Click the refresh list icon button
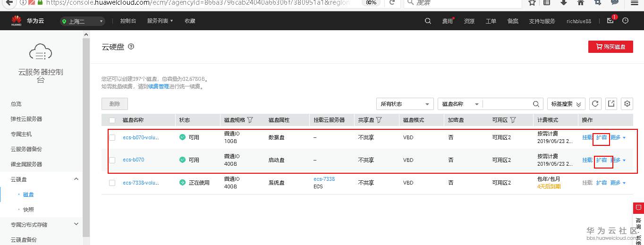Image resolution: width=644 pixels, height=245 pixels. 596,104
